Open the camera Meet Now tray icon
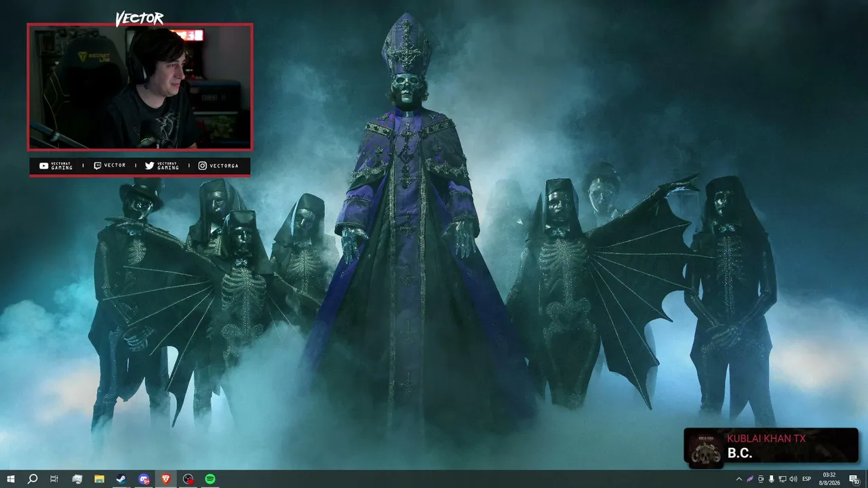This screenshot has width=868, height=488. [x=761, y=479]
